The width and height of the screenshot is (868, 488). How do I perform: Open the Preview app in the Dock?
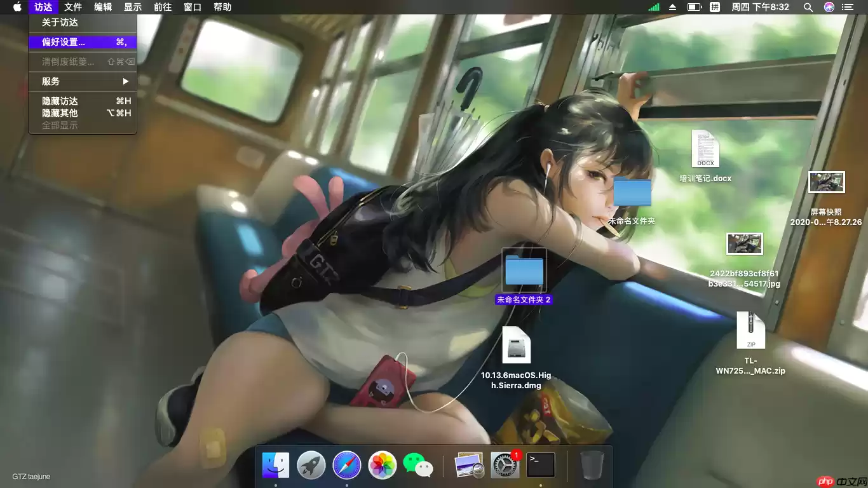click(468, 465)
